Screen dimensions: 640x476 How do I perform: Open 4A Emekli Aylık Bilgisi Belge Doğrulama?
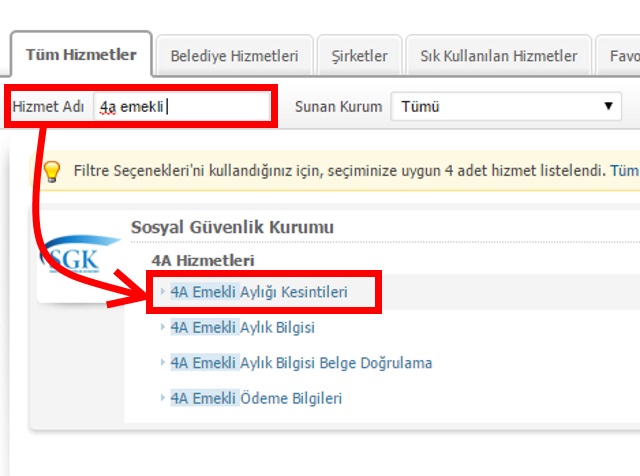pos(301,363)
